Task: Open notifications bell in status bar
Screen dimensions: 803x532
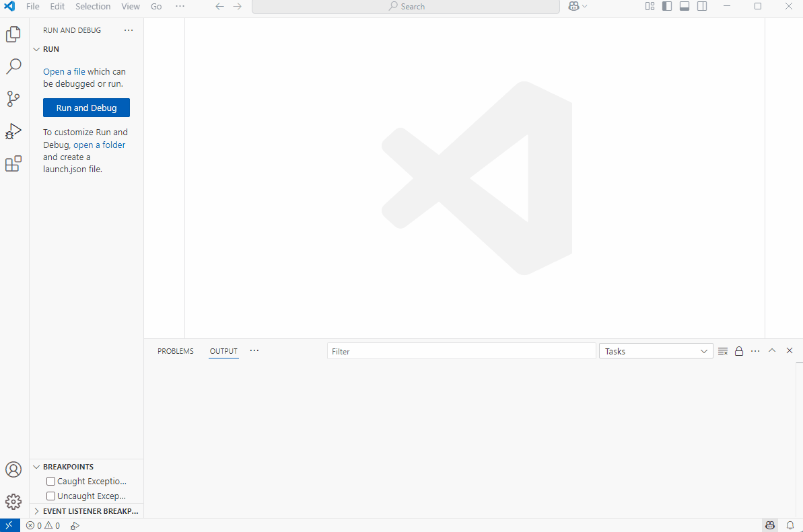Action: tap(790, 525)
